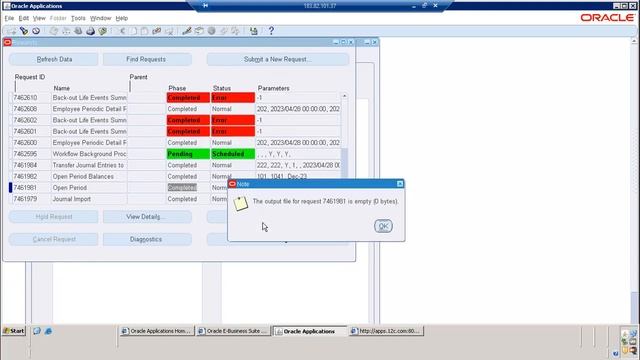Open the View menu

[x=39, y=18]
